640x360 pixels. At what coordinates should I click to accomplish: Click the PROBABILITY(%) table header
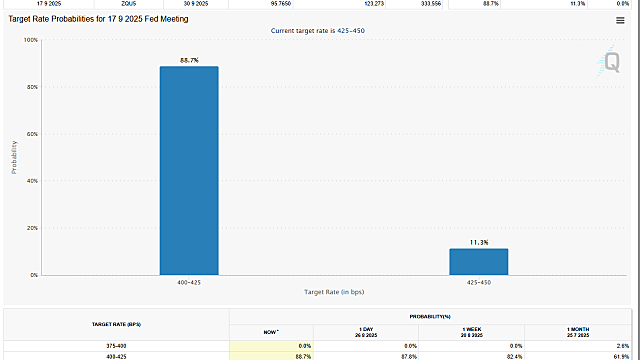tap(430, 317)
